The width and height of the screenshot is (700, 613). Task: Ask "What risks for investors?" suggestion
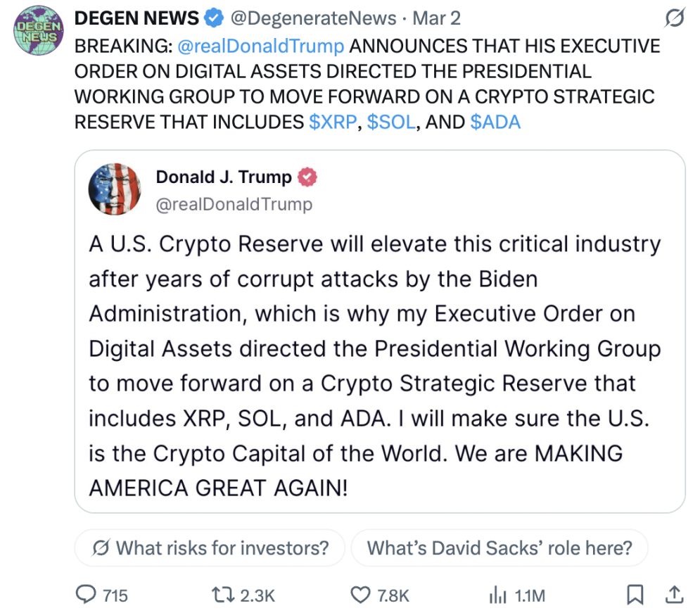210,548
